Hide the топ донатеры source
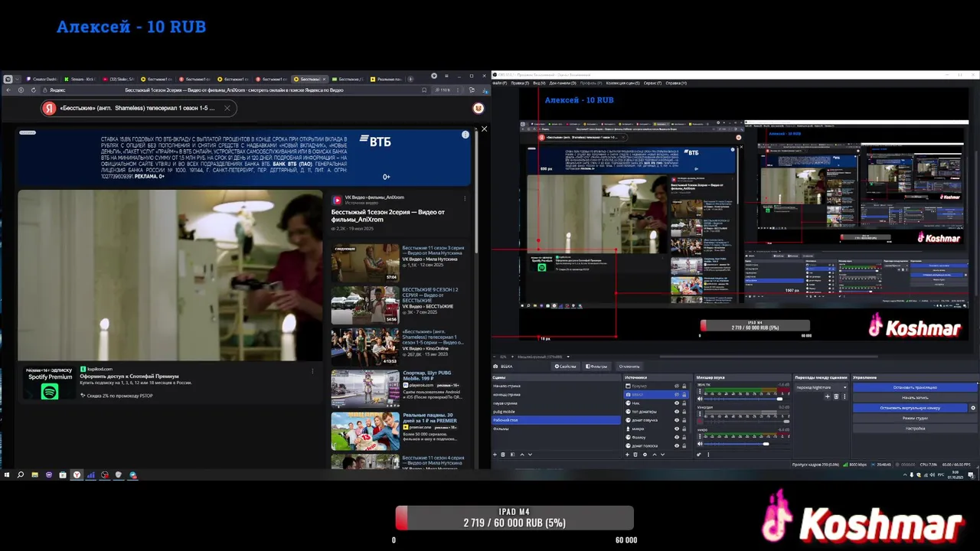Screen dimensions: 980x551 (x=677, y=412)
